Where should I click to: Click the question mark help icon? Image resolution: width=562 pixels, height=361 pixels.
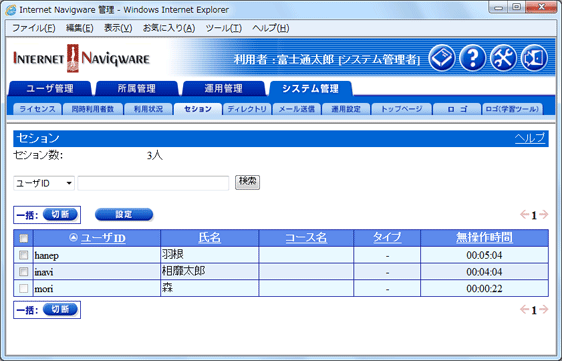472,58
